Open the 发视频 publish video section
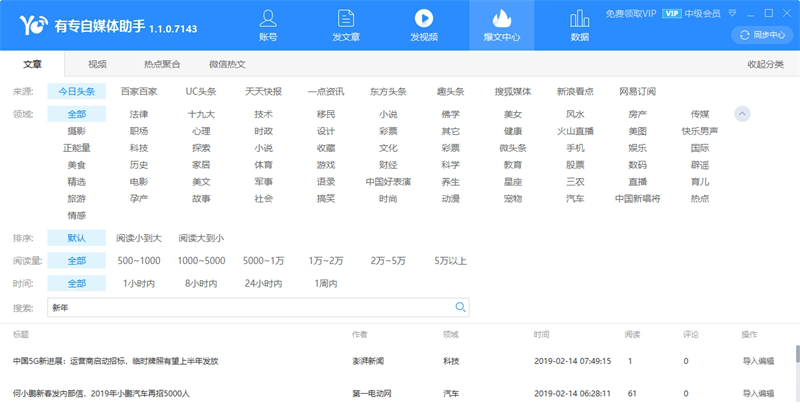This screenshot has width=800, height=418. tap(424, 25)
